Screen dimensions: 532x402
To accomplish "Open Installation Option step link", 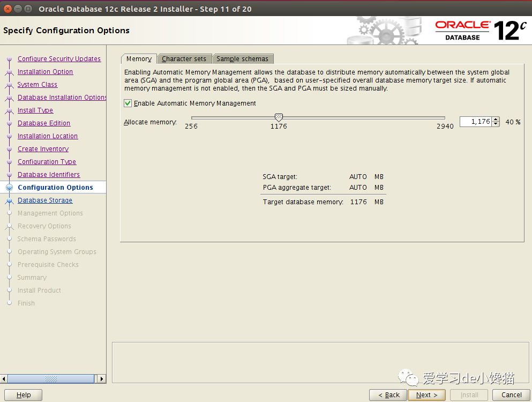I will click(x=45, y=72).
